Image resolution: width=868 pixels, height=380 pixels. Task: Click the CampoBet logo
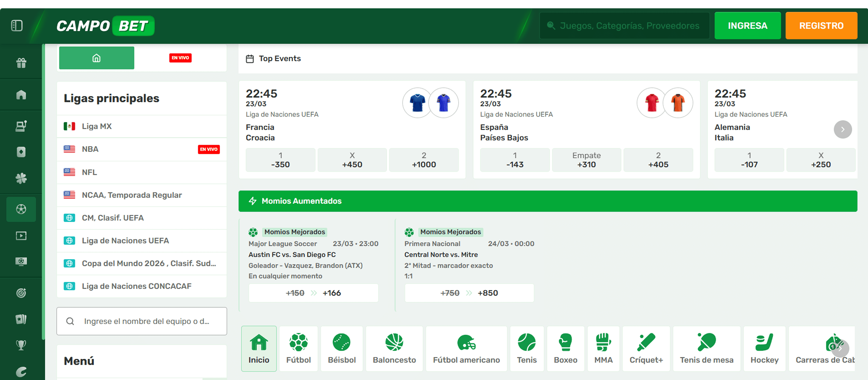tap(105, 26)
